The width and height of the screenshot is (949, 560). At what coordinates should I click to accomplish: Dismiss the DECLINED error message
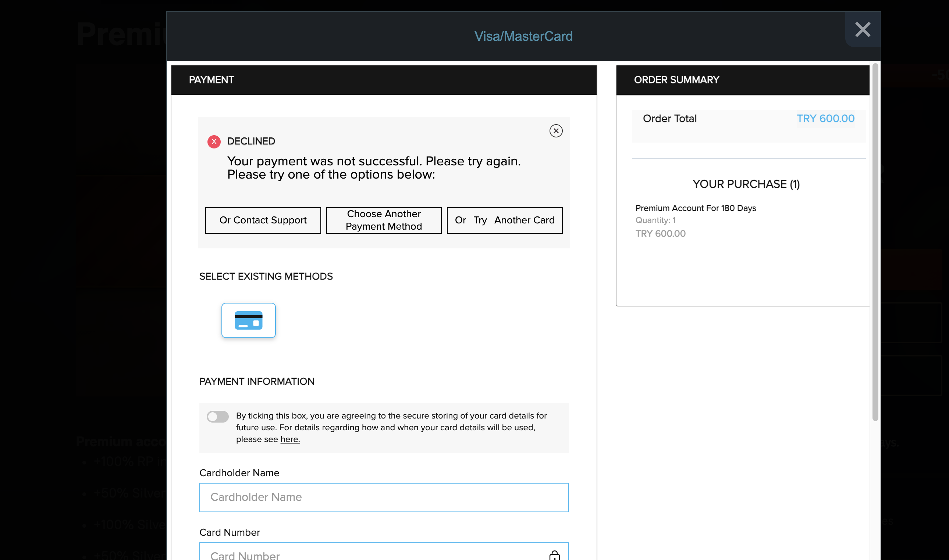point(555,131)
